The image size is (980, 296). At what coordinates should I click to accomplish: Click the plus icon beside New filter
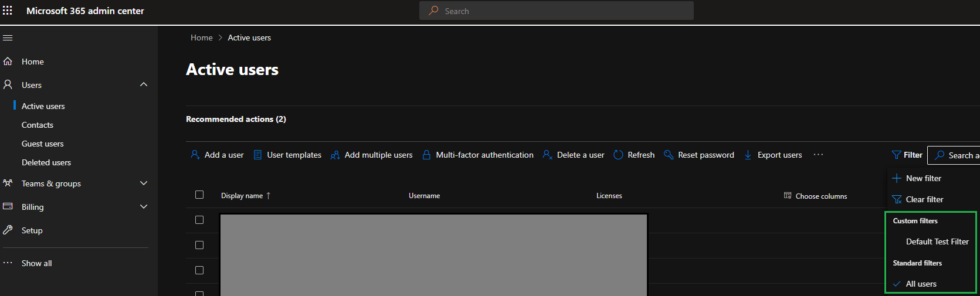[897, 178]
